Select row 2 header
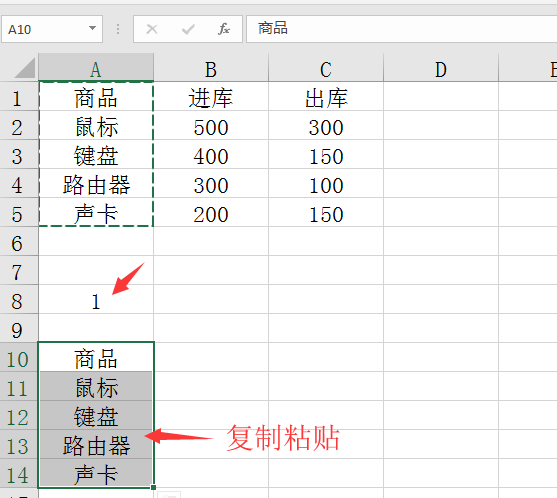Viewport: 557px width, 498px height. pos(18,125)
